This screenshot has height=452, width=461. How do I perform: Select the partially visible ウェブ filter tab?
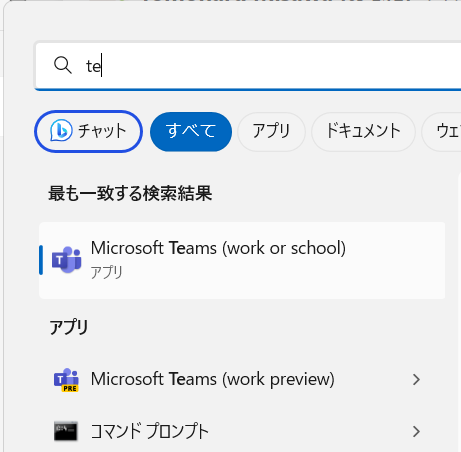[442, 131]
